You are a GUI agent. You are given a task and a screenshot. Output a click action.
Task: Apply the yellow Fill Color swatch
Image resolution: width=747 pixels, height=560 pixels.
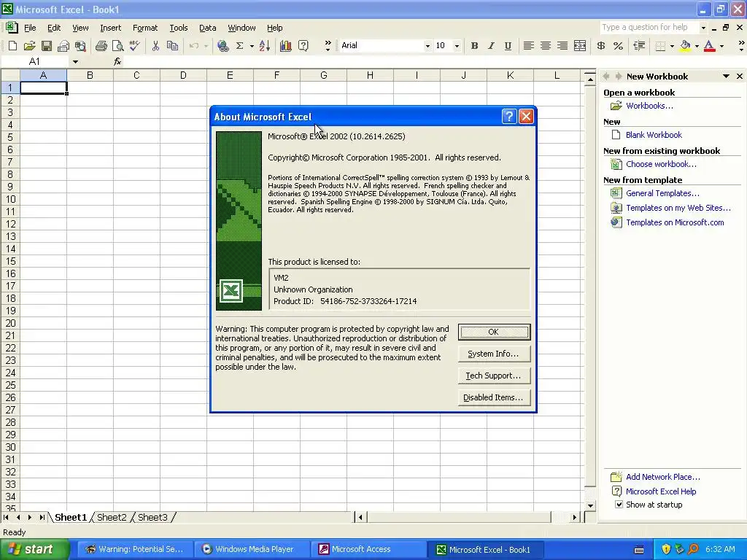685,46
